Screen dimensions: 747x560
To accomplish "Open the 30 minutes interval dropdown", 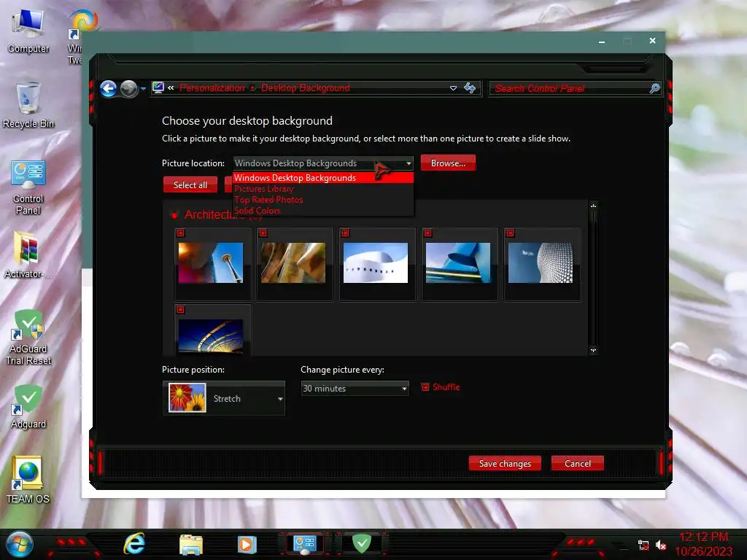I will pos(355,389).
